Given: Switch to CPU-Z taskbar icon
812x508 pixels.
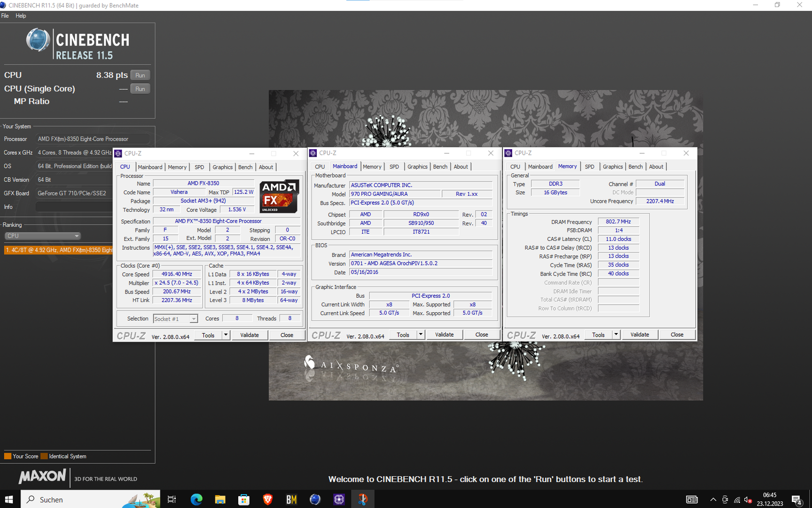Looking at the screenshot, I should pyautogui.click(x=339, y=499).
